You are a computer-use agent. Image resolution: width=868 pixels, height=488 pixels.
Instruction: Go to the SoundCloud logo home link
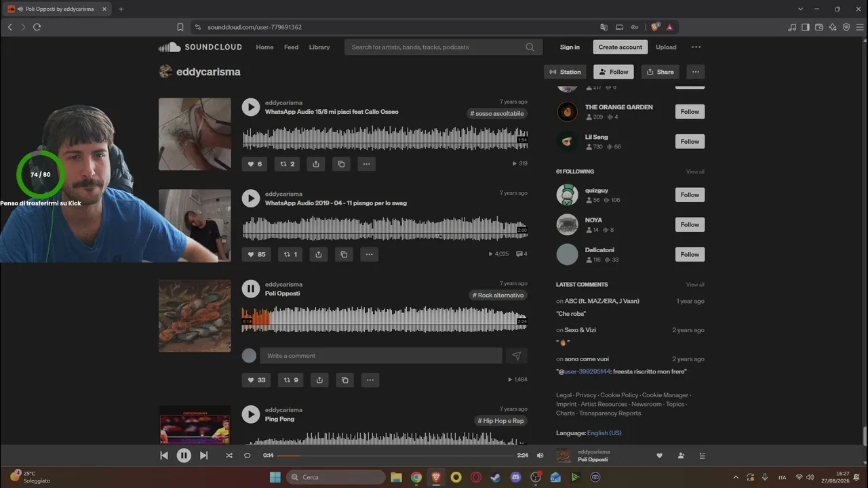pos(200,47)
